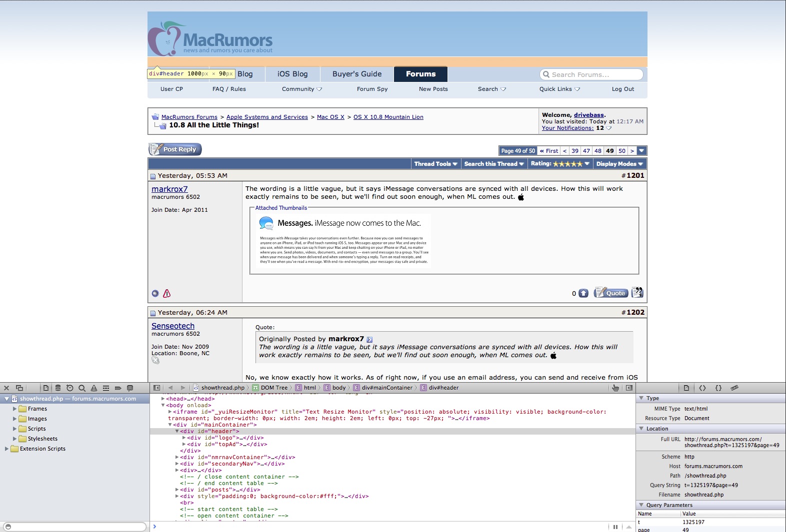Open the page jump dropdown arrow
786x532 pixels.
point(642,151)
